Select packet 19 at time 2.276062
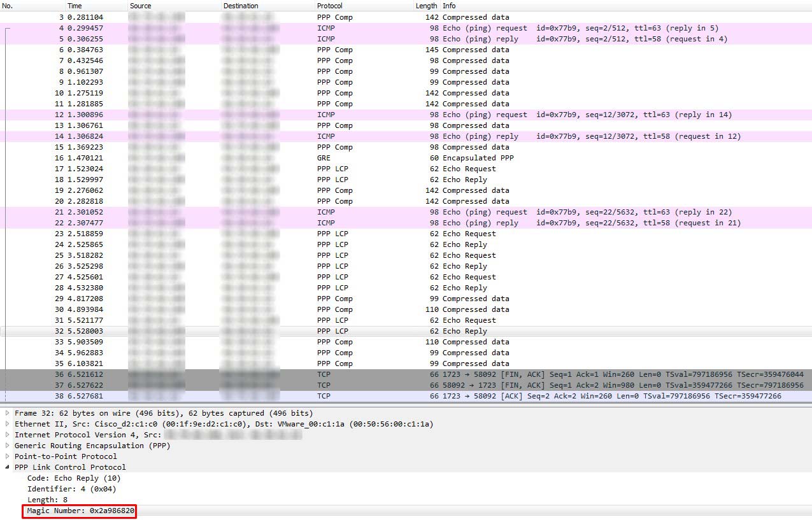Screen dimensions: 812x522 pyautogui.click(x=406, y=190)
